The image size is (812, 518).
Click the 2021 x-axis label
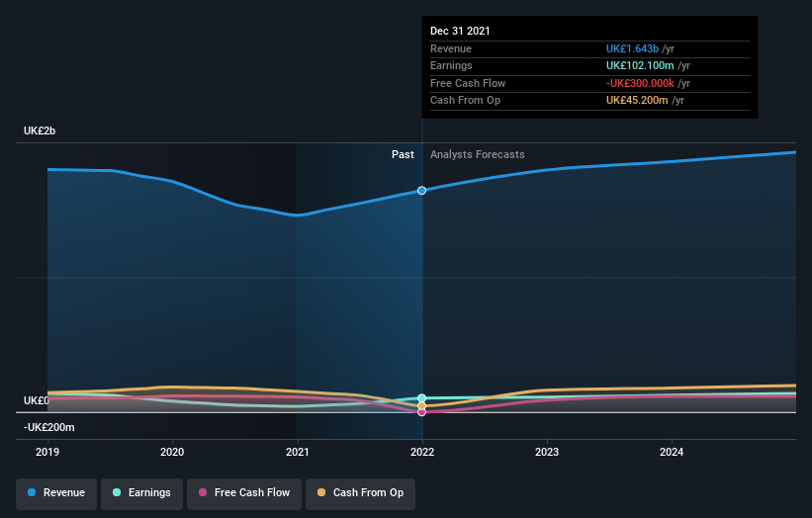click(x=298, y=453)
